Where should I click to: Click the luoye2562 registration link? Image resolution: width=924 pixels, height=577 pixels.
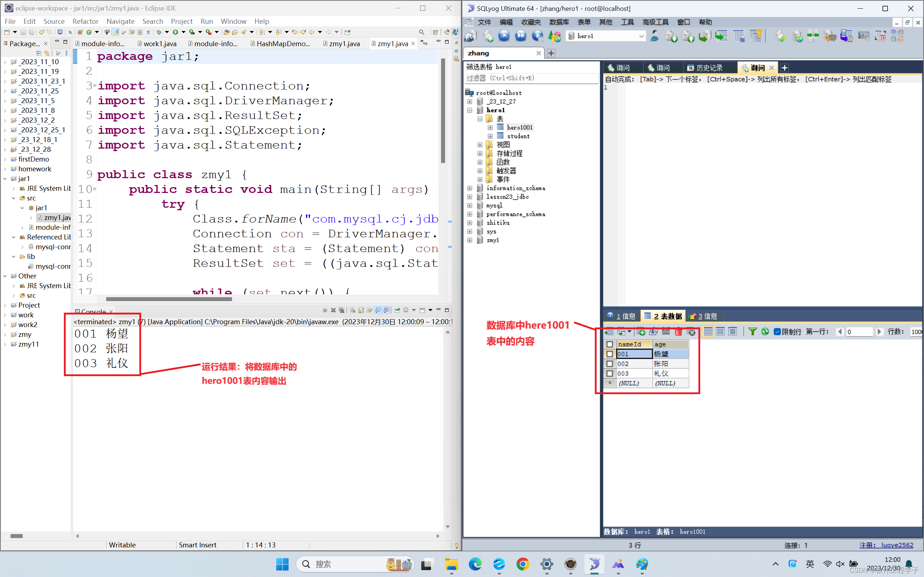click(898, 545)
